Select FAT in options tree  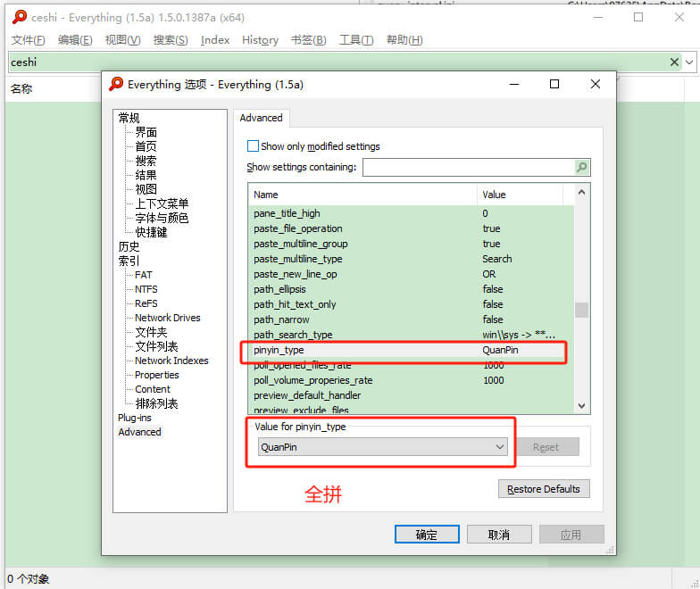144,275
